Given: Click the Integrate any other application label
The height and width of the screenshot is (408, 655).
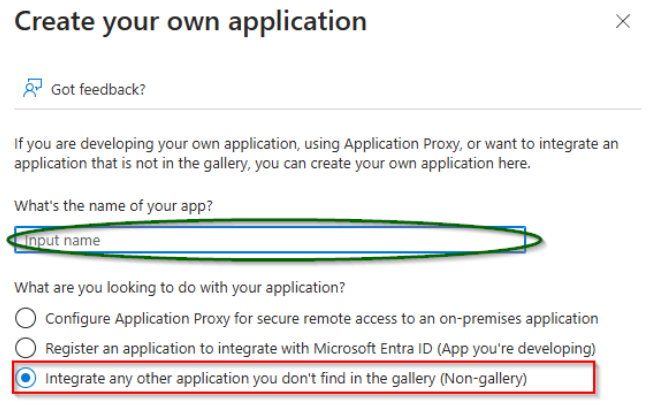Looking at the screenshot, I should (286, 378).
